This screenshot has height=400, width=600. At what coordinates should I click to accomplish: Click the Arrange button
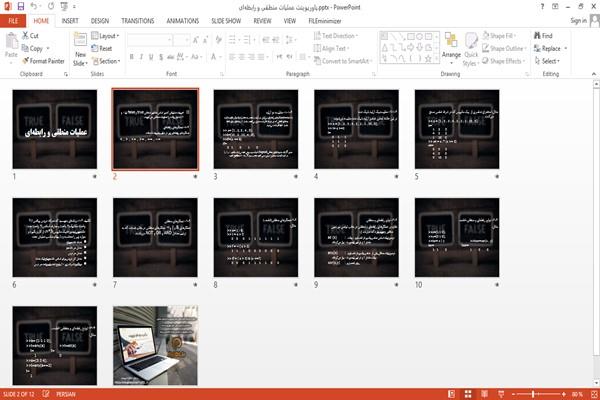click(451, 48)
